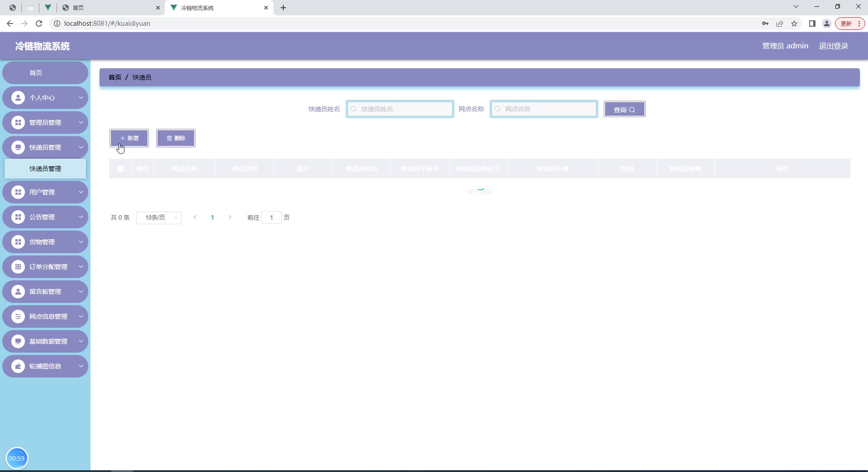The height and width of the screenshot is (472, 868).
Task: Open the 10条/页 page size dropdown
Action: [159, 218]
